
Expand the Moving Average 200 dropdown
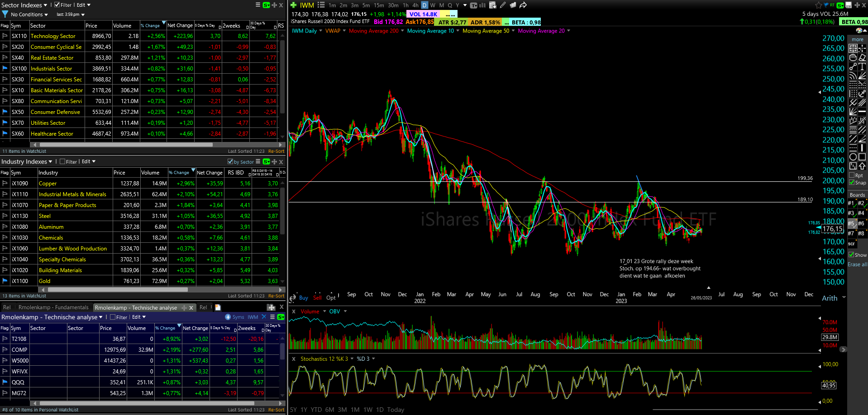[x=402, y=31]
